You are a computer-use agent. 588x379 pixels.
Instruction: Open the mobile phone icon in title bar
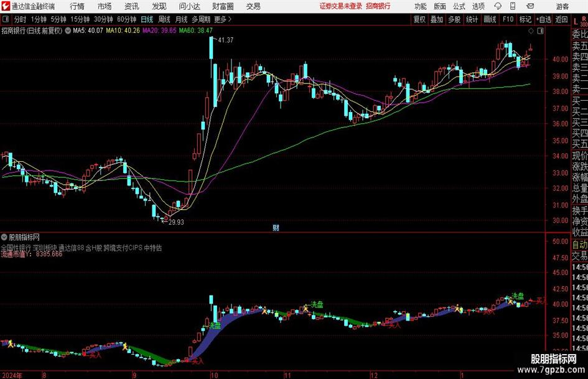513,6
